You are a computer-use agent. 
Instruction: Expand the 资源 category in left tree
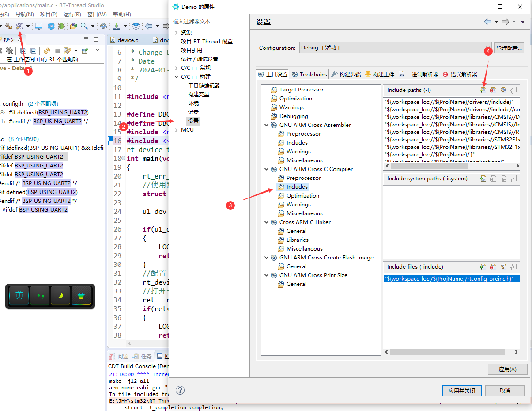177,32
